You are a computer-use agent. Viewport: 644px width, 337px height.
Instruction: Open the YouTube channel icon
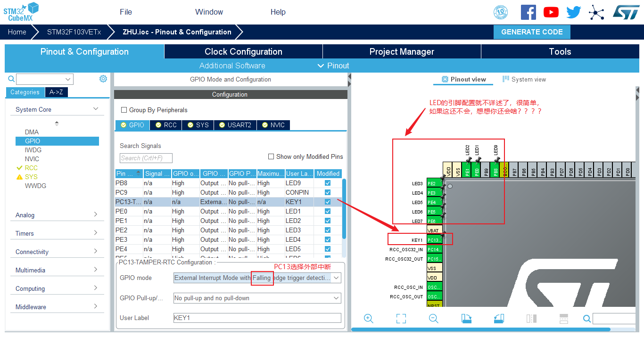551,12
